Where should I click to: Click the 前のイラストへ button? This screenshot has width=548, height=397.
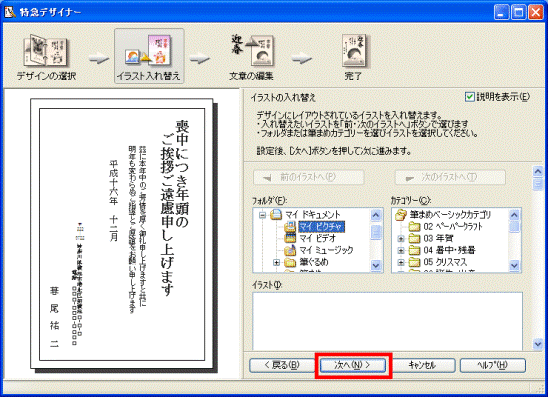(x=309, y=177)
